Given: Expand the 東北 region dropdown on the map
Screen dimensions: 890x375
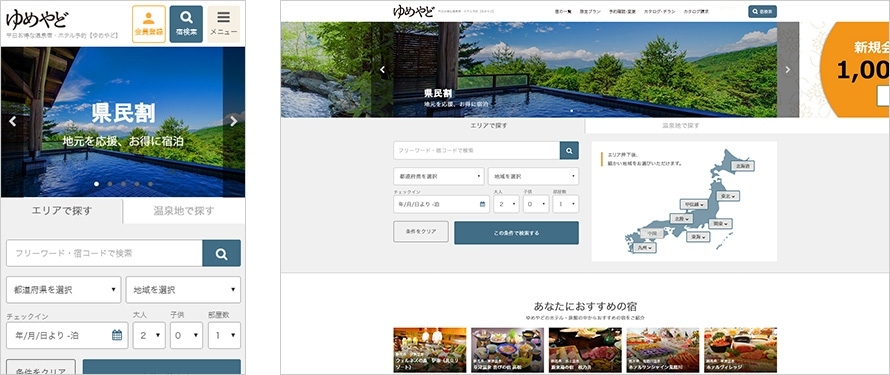Looking at the screenshot, I should (x=729, y=196).
